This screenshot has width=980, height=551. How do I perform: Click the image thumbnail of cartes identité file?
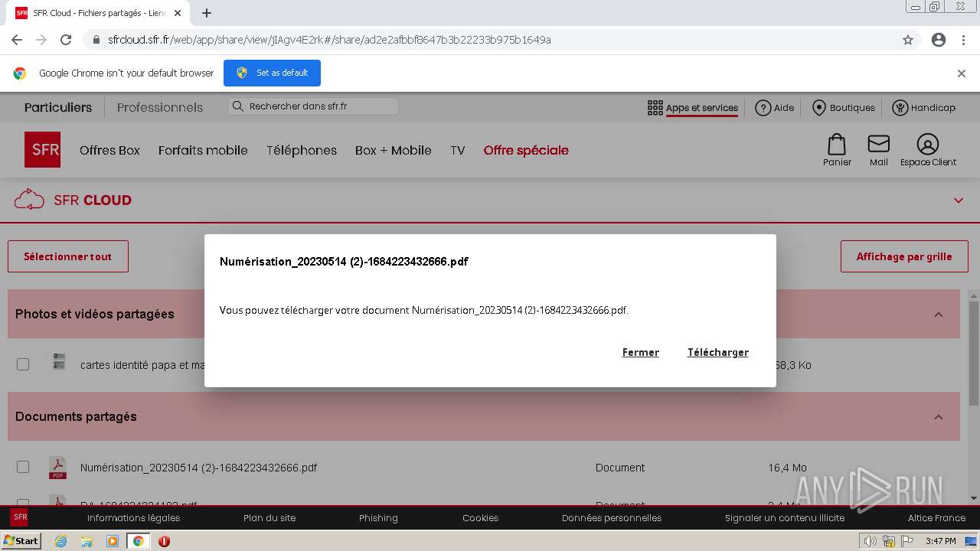coord(59,362)
